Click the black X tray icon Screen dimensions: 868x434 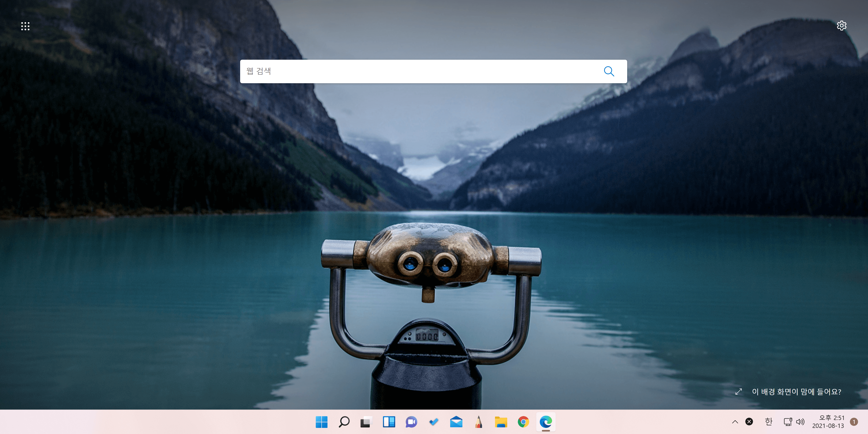[x=749, y=422]
